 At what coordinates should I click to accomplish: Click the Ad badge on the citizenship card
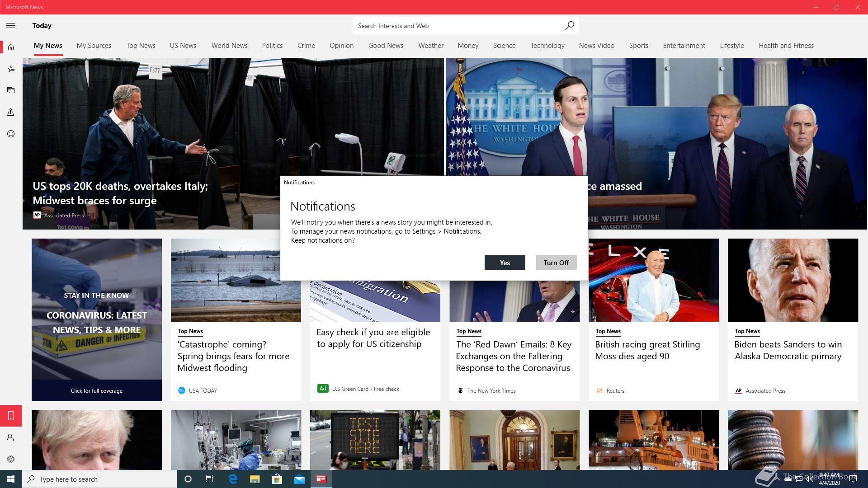(x=323, y=389)
